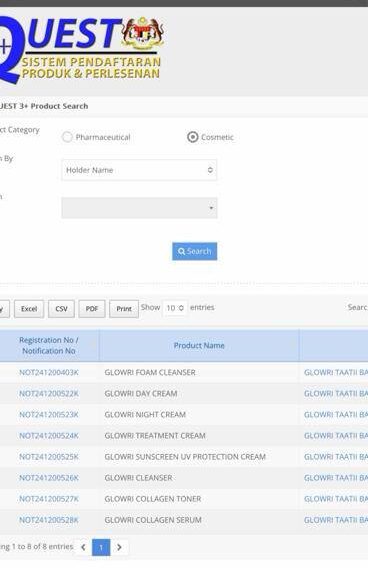The height and width of the screenshot is (568, 368).
Task: Click GLOWRI CLEANSER product name
Action: point(138,478)
